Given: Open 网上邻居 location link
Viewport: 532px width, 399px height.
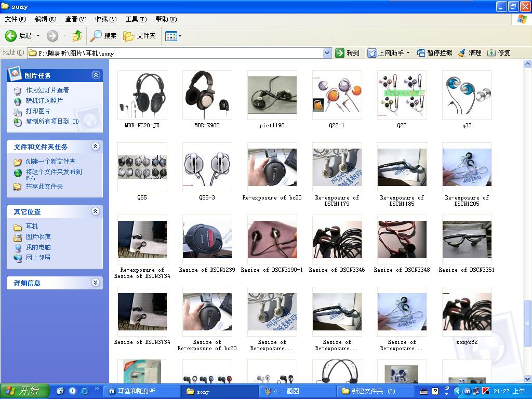Looking at the screenshot, I should [x=38, y=258].
